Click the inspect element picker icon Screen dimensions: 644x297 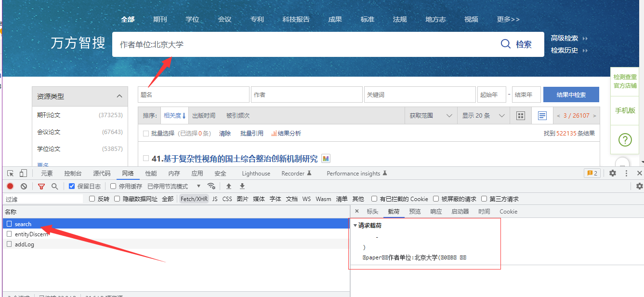click(10, 173)
